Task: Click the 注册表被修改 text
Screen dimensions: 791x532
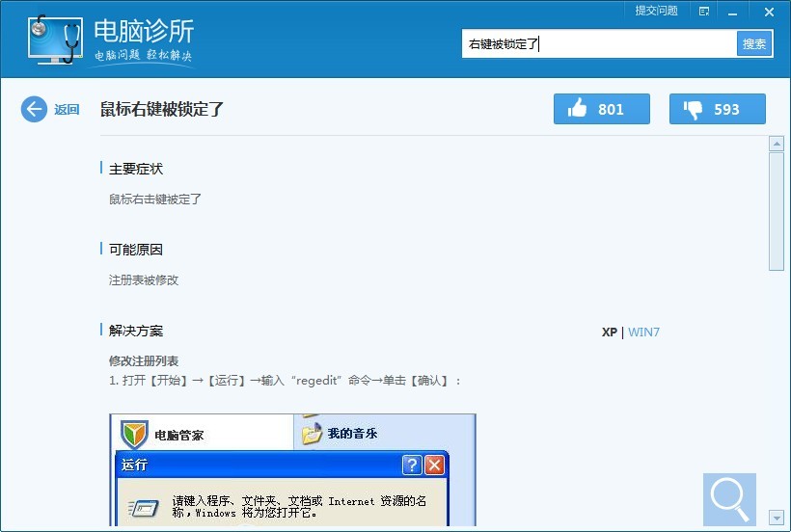Action: (144, 280)
